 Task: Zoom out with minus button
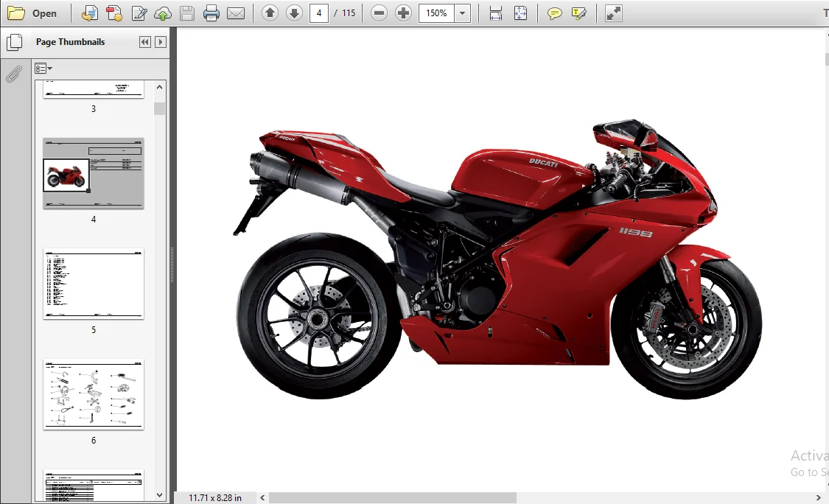tap(379, 13)
